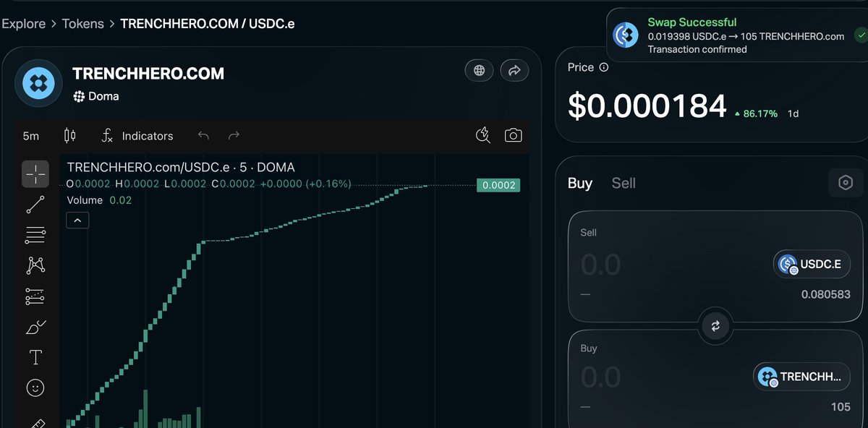The height and width of the screenshot is (428, 868).
Task: Click the Volume 0.02 legend entry
Action: (99, 200)
